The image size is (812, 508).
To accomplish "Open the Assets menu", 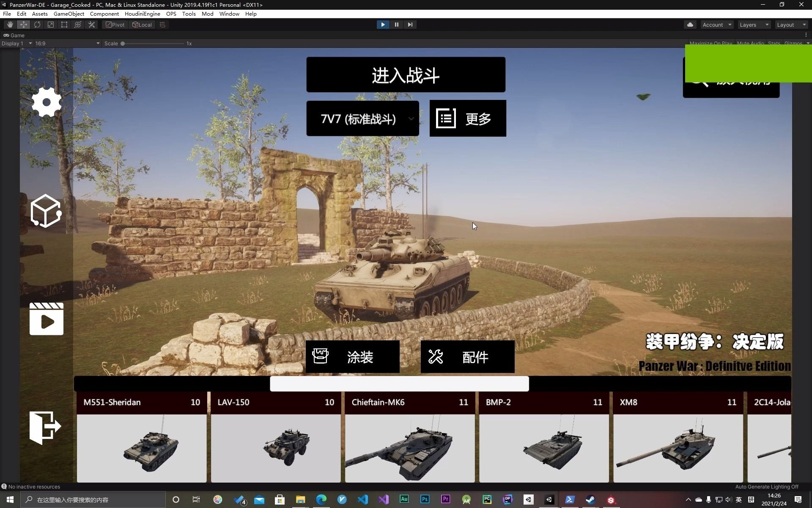I will tap(40, 14).
